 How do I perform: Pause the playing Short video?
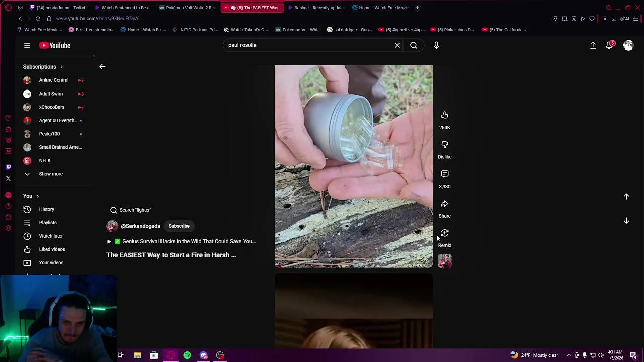(353, 166)
